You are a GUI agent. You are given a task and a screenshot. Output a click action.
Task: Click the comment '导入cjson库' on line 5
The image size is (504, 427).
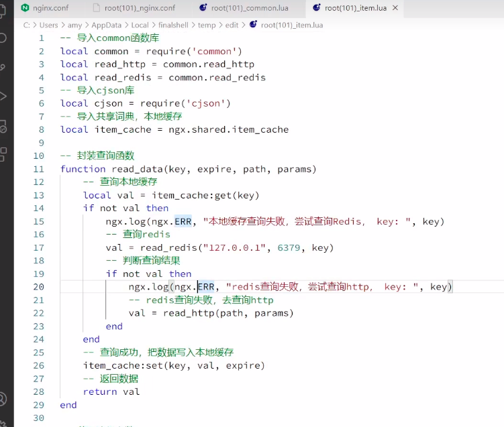[x=105, y=90]
